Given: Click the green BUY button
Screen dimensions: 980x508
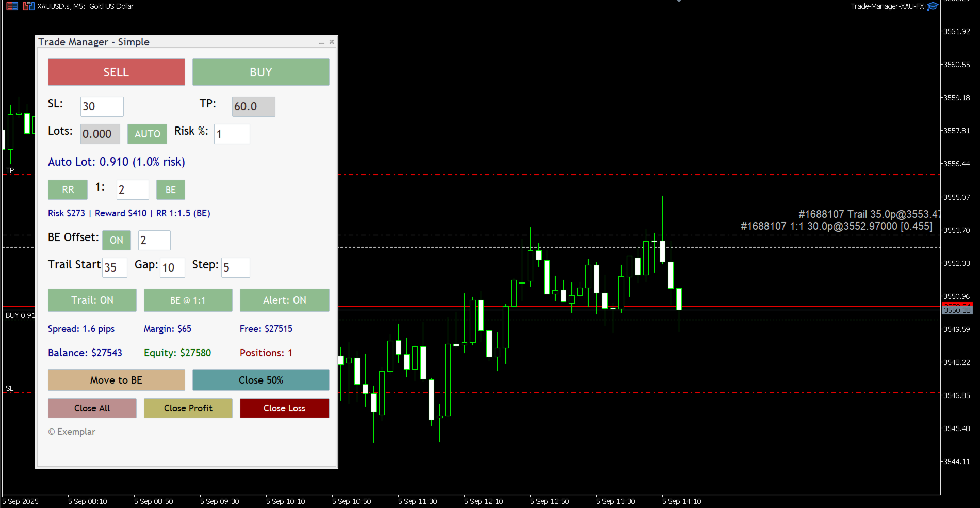Looking at the screenshot, I should click(261, 72).
